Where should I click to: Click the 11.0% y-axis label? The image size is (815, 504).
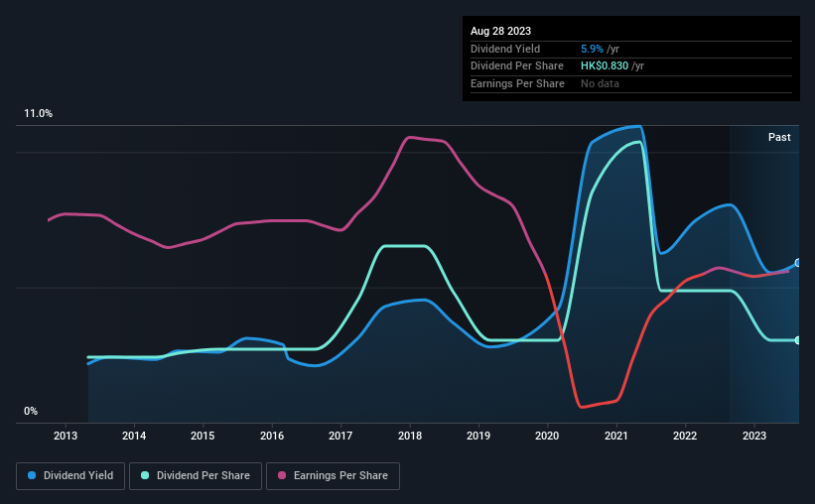tap(38, 114)
